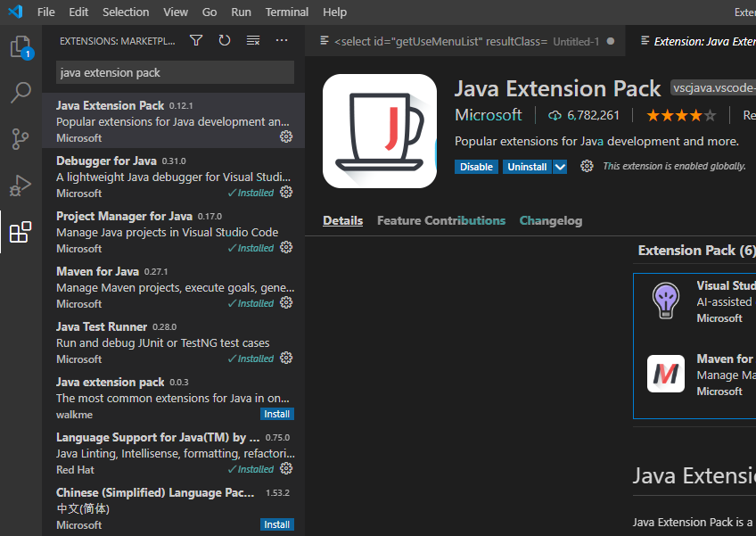Click the filter extensions funnel icon
Viewport: 756px width, 536px height.
(x=196, y=40)
